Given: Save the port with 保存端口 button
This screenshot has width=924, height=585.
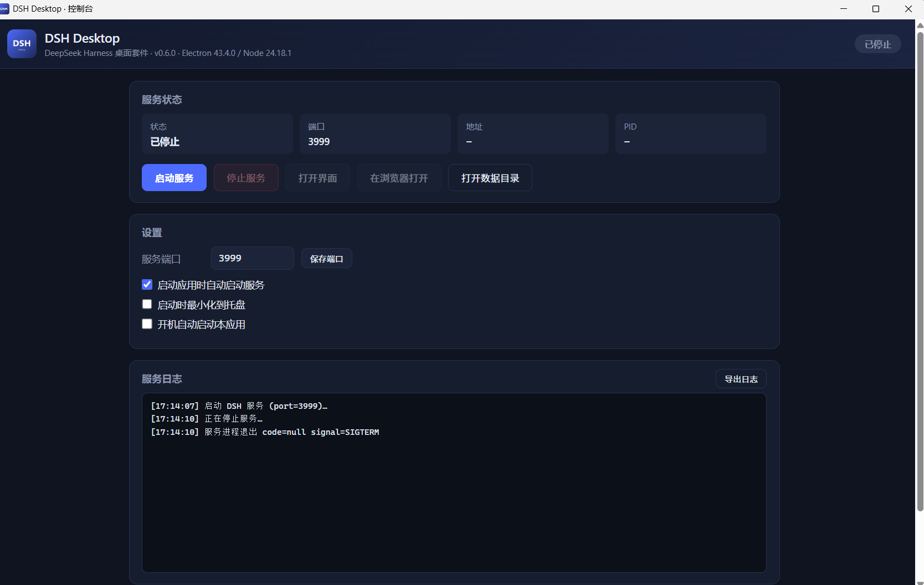Looking at the screenshot, I should [x=327, y=259].
